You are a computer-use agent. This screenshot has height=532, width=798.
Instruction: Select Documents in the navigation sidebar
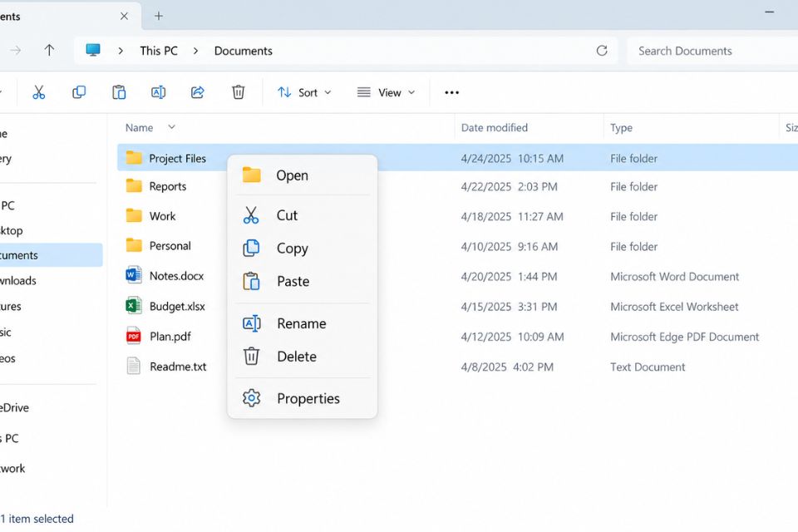51,255
